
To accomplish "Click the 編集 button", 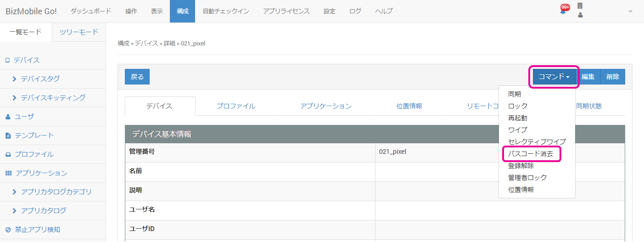I will pos(588,77).
